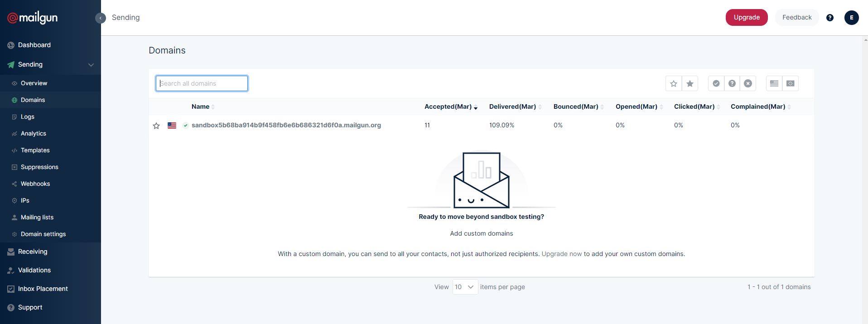Screen dimensions: 868x324
Task: Filter domains by EU region flag icon
Action: pos(791,83)
